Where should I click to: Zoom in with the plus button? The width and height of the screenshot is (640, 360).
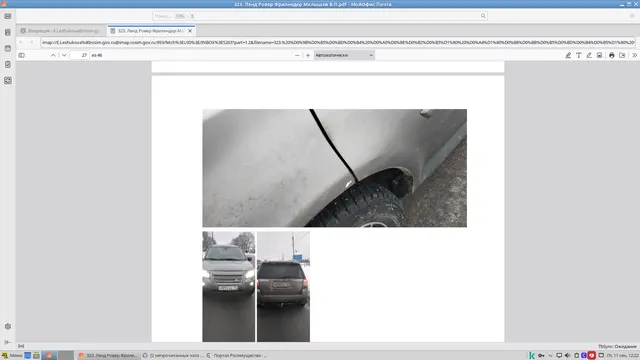pos(308,55)
